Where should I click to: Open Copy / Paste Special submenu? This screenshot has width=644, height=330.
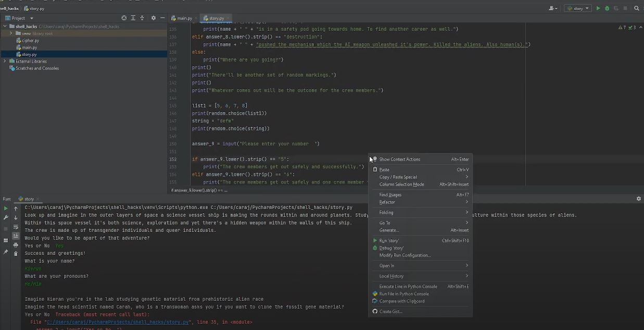click(421, 177)
